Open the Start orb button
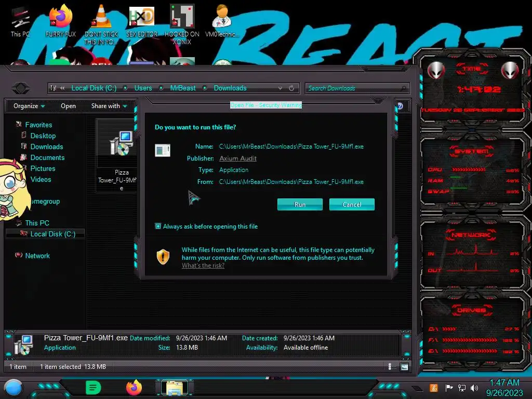This screenshot has width=532, height=399. [14, 388]
